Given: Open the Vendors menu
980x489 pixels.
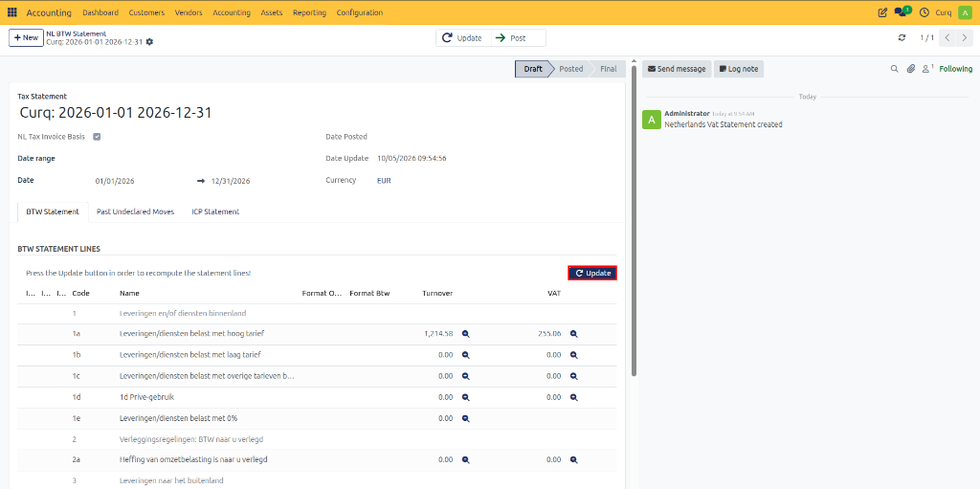Looking at the screenshot, I should click(189, 12).
